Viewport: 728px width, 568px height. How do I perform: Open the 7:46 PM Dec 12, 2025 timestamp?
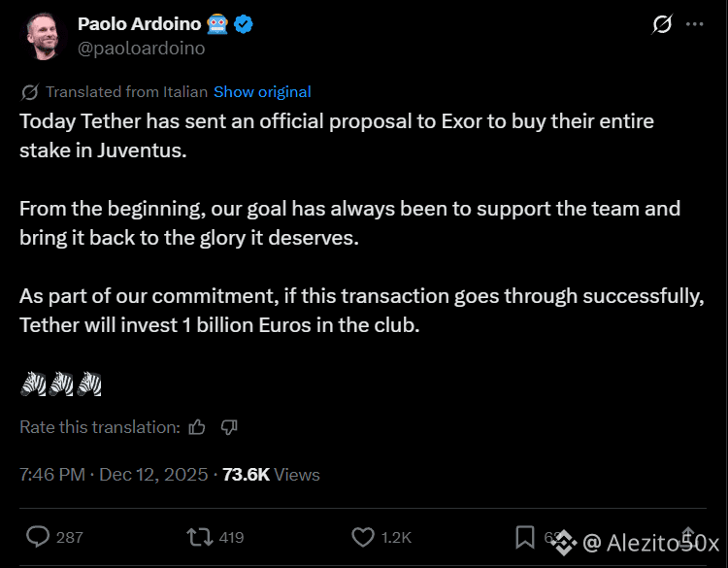(x=114, y=475)
